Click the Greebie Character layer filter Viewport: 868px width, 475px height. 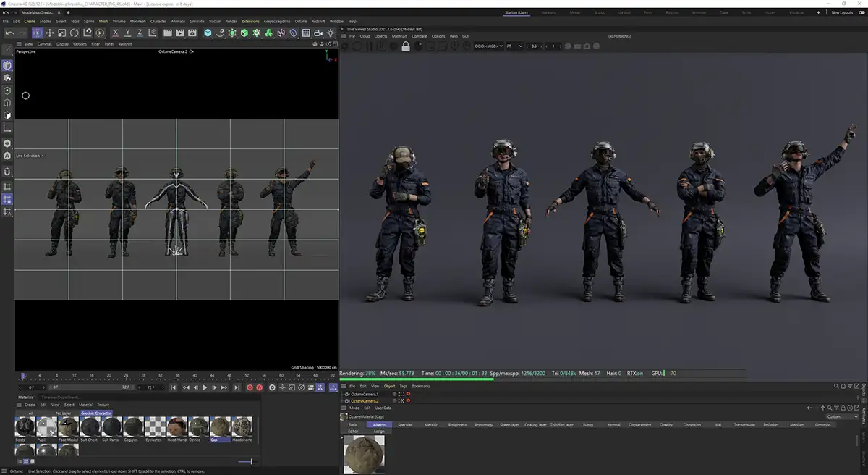click(x=96, y=413)
